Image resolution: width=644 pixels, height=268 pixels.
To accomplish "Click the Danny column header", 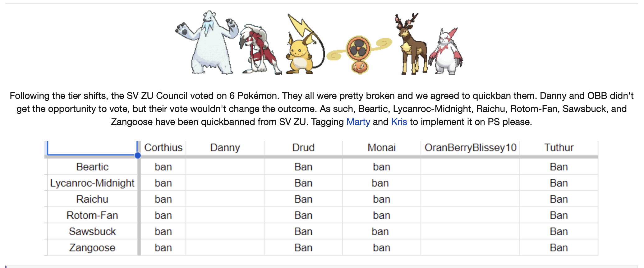I will pyautogui.click(x=225, y=148).
